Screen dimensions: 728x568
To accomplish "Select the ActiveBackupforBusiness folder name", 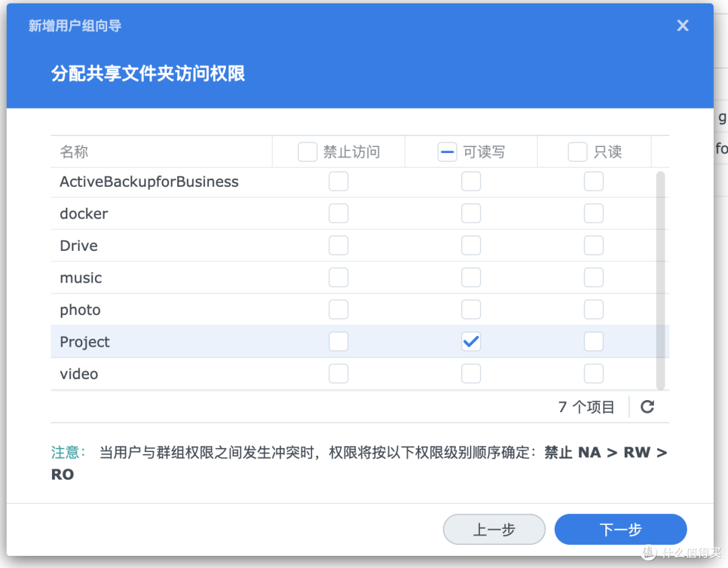I will (149, 181).
